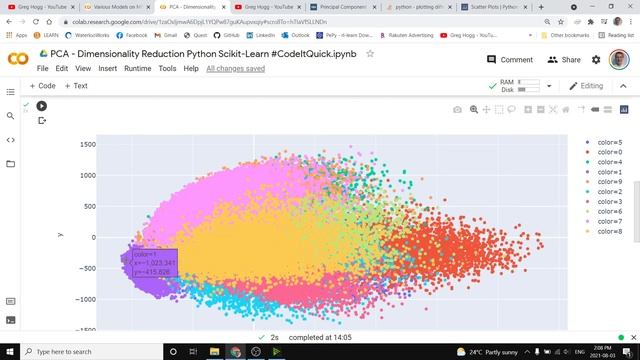Toggle color=0 legend entry

[604, 152]
